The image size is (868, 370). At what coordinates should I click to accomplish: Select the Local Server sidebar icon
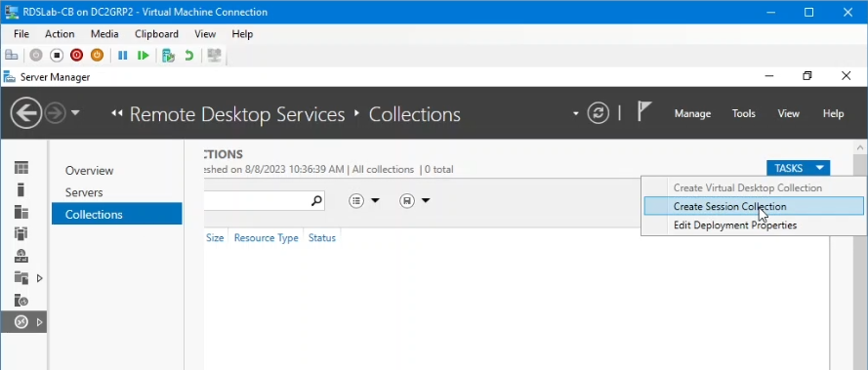click(x=21, y=190)
